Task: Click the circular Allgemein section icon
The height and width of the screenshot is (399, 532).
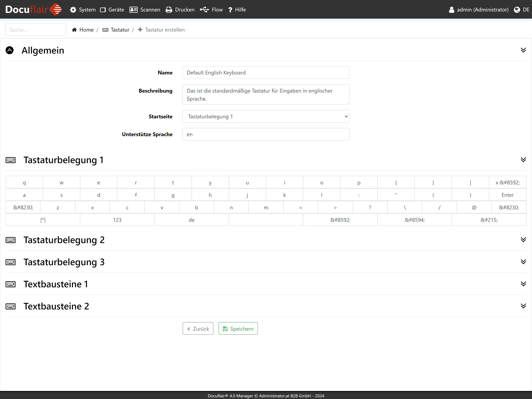Action: pyautogui.click(x=10, y=50)
